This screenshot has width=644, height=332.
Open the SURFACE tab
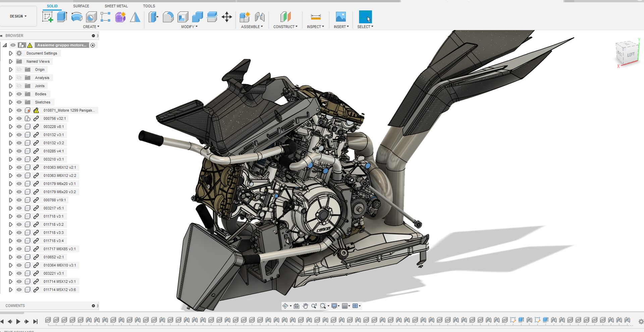point(81,6)
